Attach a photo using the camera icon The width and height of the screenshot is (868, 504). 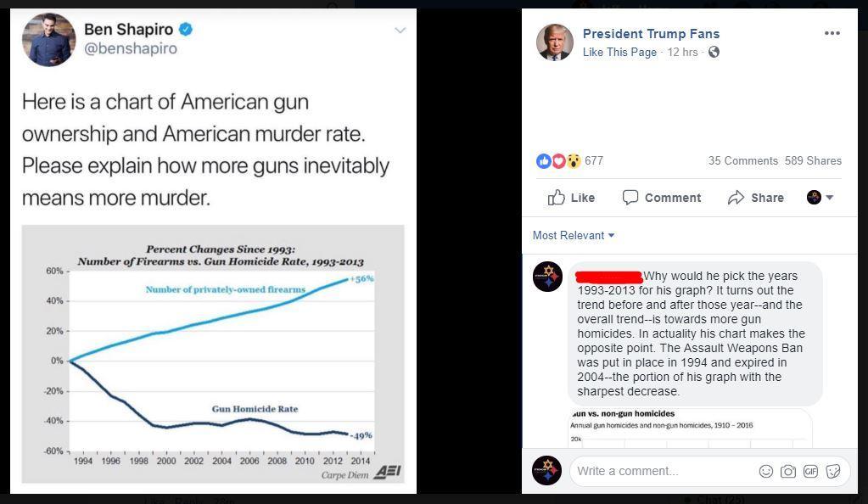[788, 471]
